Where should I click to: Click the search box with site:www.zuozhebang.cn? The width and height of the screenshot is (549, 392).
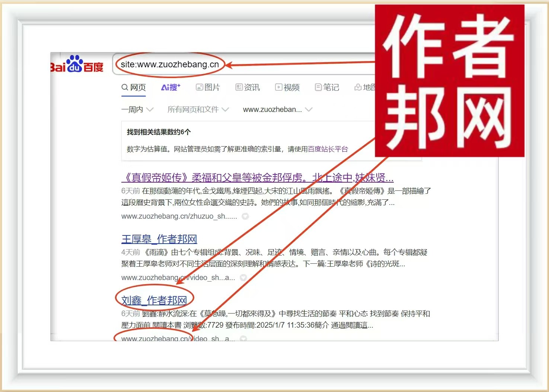pos(170,64)
